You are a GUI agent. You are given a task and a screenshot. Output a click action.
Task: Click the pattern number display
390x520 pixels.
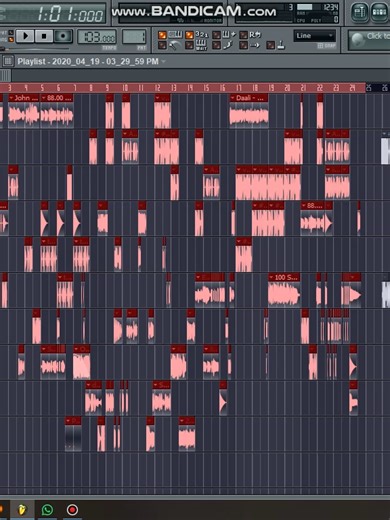point(134,37)
